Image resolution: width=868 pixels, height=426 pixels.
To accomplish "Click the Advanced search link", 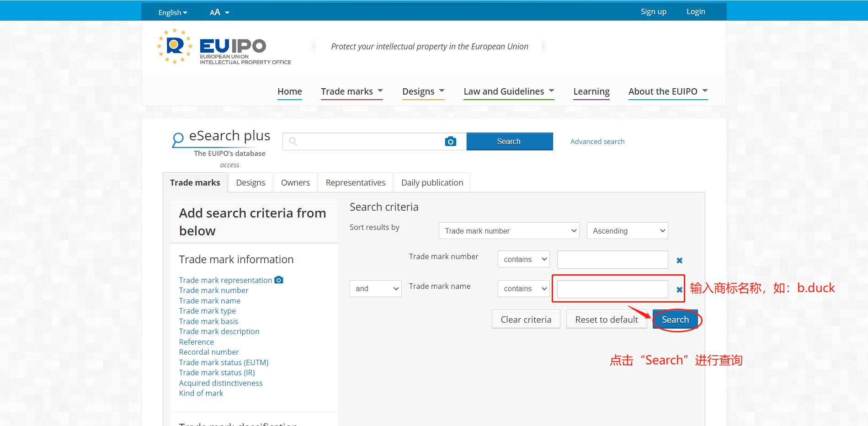I will [x=597, y=142].
